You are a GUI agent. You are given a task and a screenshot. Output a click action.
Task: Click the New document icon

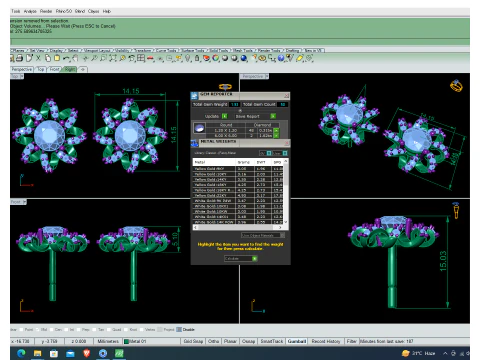29,58
